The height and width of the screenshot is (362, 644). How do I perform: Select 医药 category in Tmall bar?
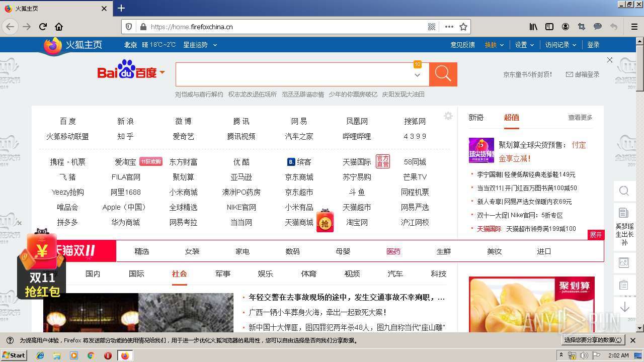[x=393, y=251]
